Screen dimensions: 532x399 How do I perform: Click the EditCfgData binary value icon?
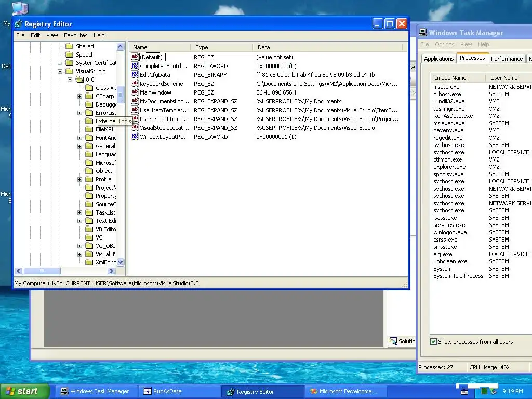click(135, 75)
